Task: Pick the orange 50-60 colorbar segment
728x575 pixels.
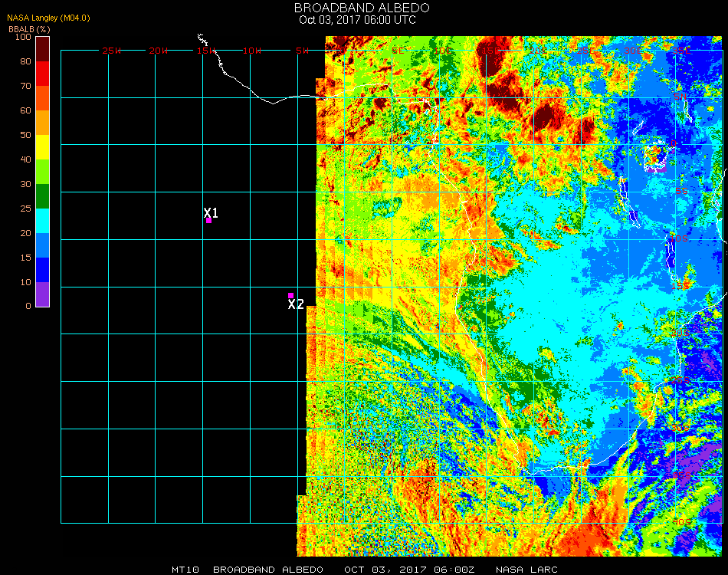Action: tap(43, 123)
